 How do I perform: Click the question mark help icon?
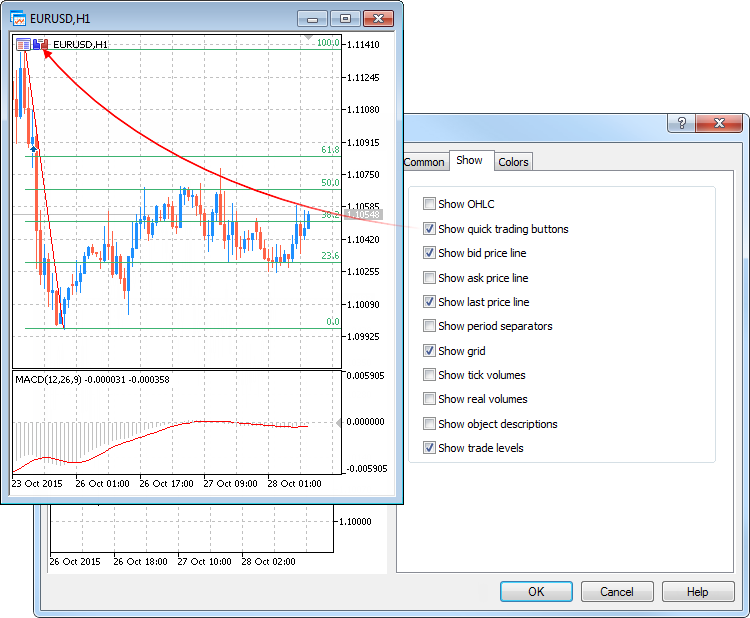coord(682,123)
